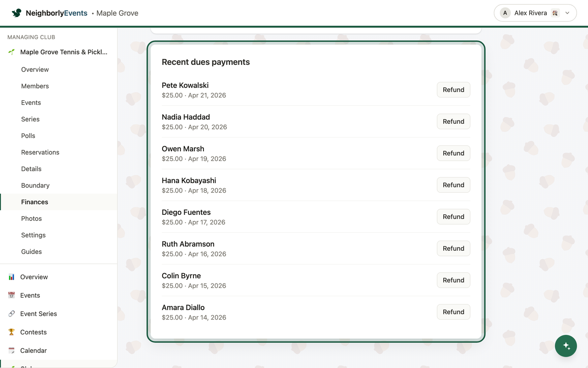Select Maple Grove Tennis & Pickl... club entry
588x368 pixels.
[x=58, y=52]
